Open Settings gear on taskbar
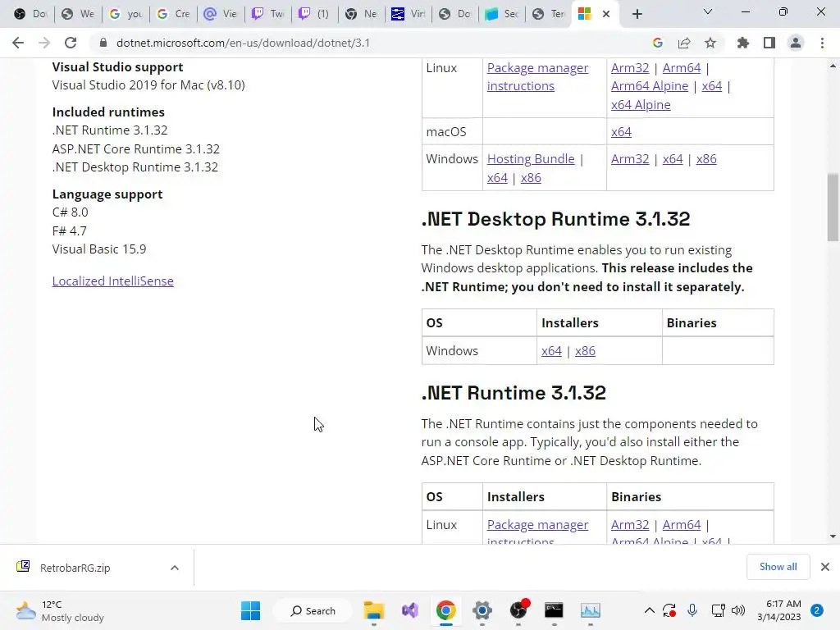 [x=482, y=610]
